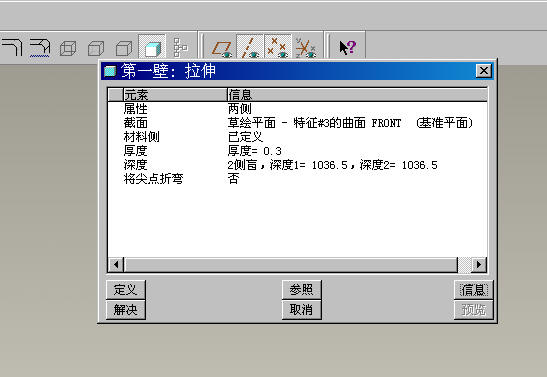Click dialog icon beside 第一壁 title

pyautogui.click(x=110, y=71)
